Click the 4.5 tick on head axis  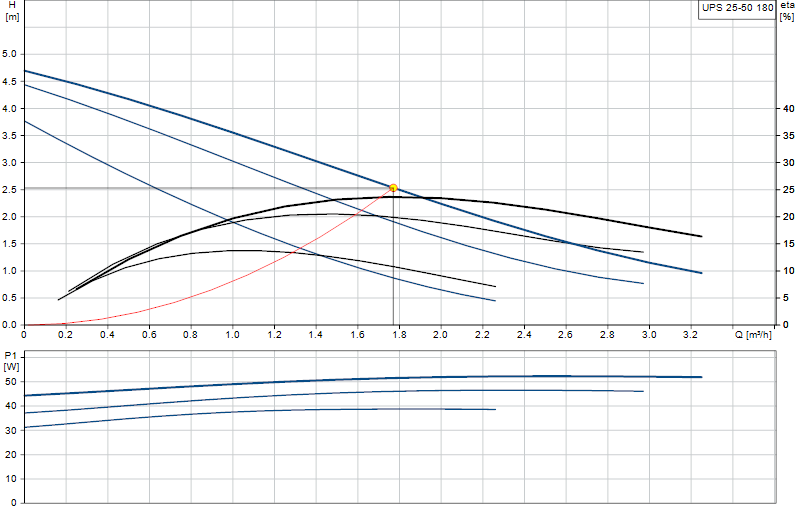pos(10,82)
